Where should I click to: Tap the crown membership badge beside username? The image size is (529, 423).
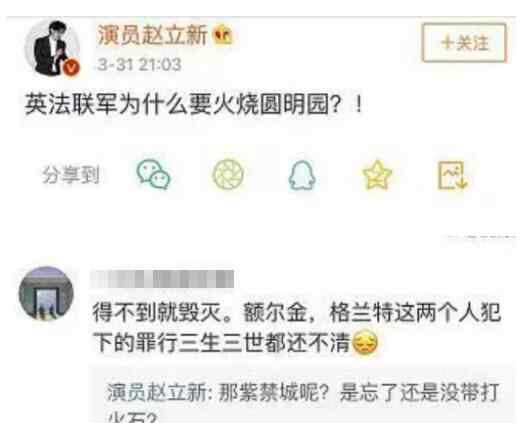click(223, 36)
